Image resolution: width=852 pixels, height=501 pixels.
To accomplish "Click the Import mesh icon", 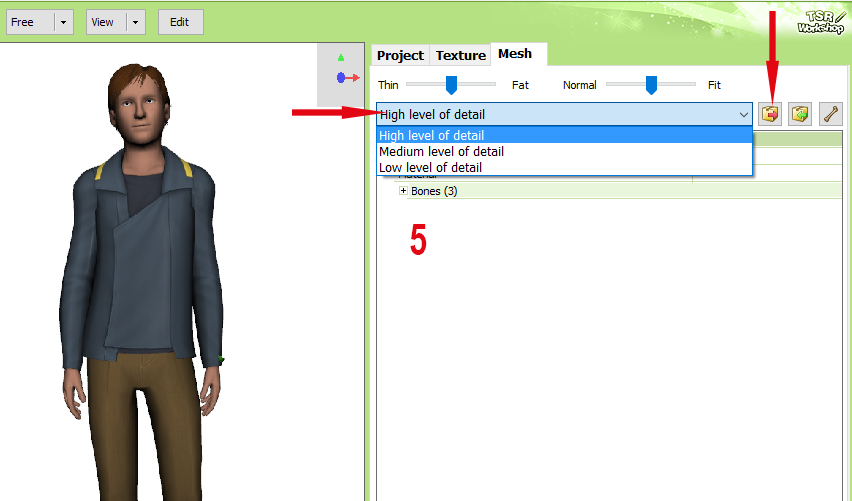I will tap(770, 114).
